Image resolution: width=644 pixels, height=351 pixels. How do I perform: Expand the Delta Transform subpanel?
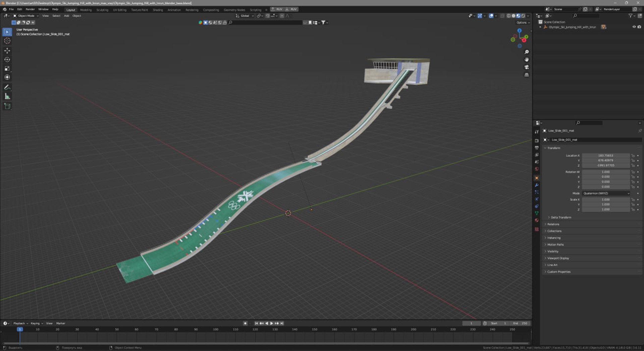click(561, 217)
